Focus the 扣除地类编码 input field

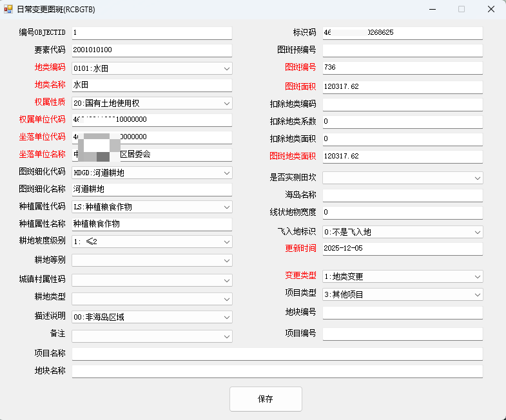click(x=403, y=104)
